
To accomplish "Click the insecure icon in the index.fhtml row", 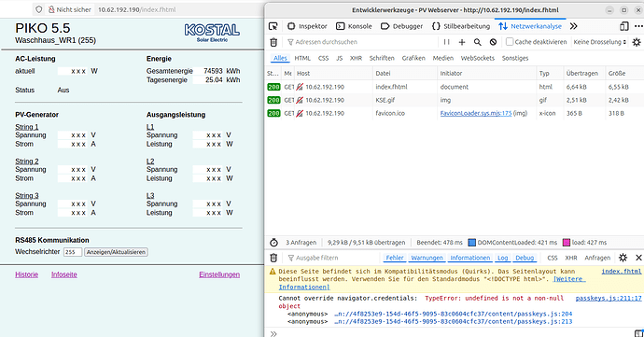I will tap(300, 87).
